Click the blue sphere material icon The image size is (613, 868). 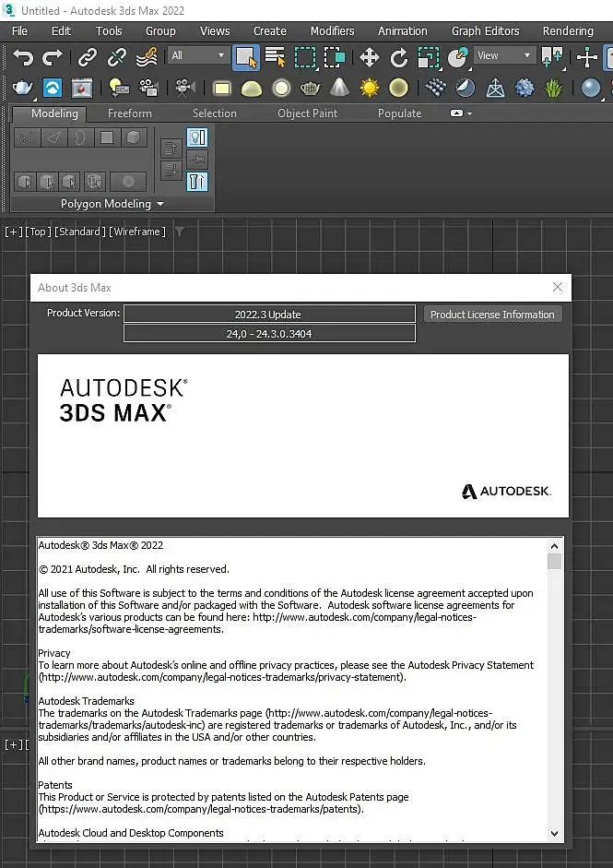[x=590, y=88]
